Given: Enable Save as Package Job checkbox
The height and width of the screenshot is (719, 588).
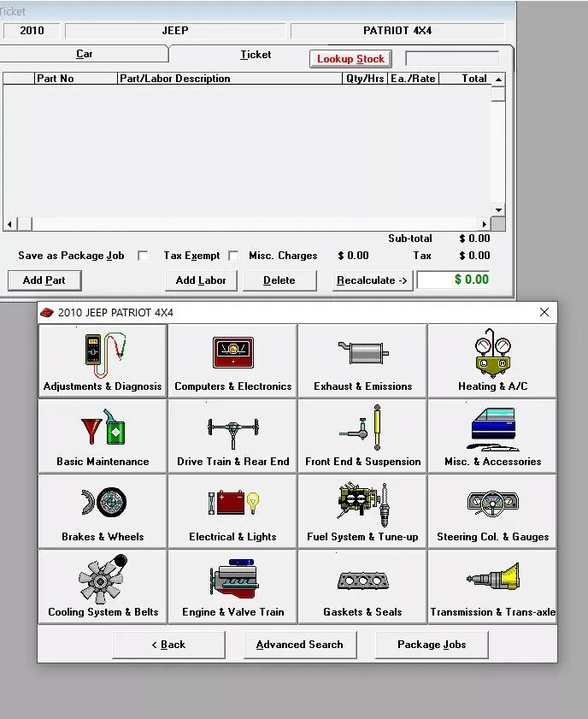Looking at the screenshot, I should 143,256.
